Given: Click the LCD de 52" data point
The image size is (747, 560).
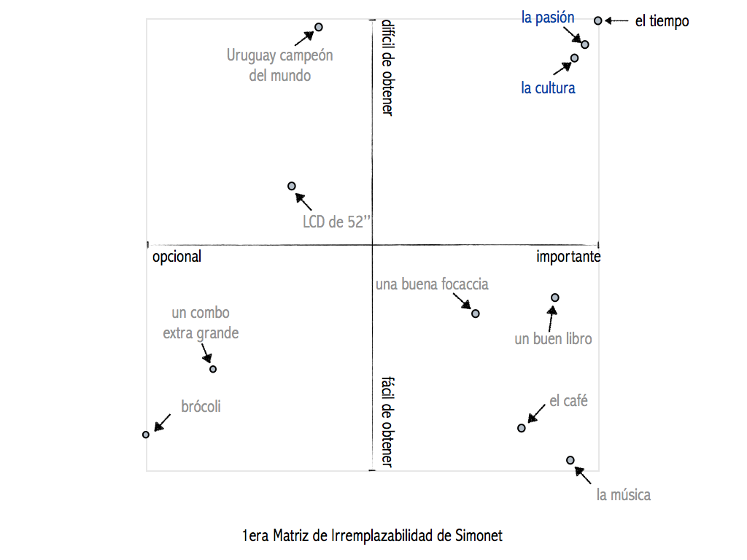Looking at the screenshot, I should coord(292,186).
